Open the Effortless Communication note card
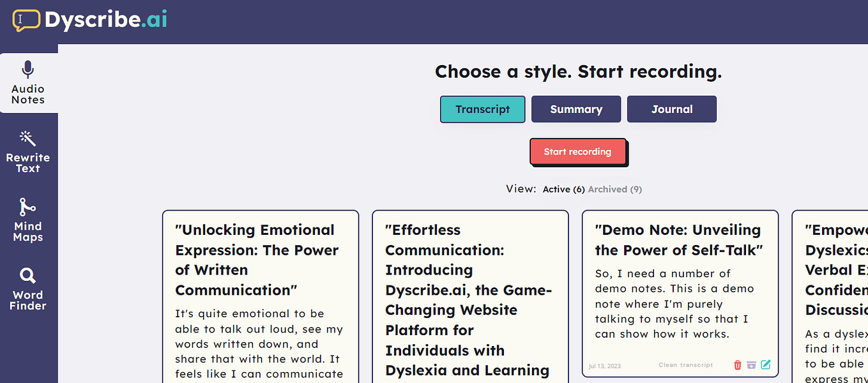 pos(470,294)
